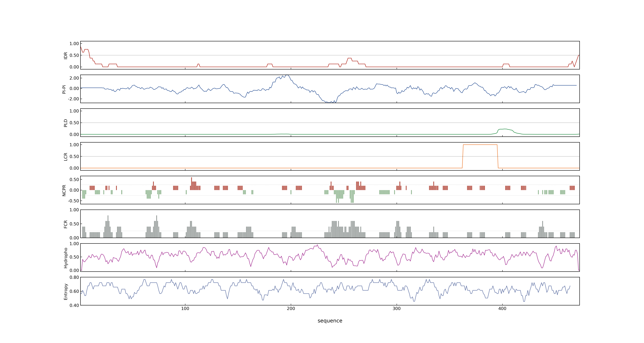Click the PLD bump near position 400
644x343 pixels.
click(x=505, y=129)
